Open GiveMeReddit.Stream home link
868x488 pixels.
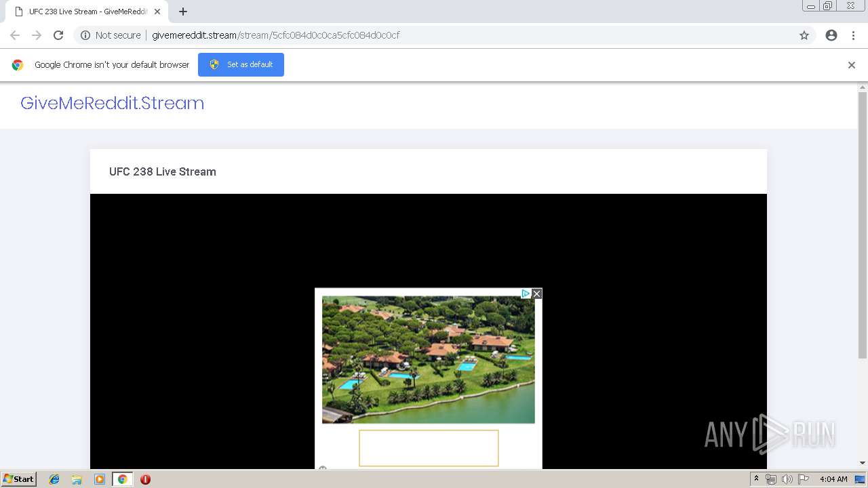click(112, 103)
